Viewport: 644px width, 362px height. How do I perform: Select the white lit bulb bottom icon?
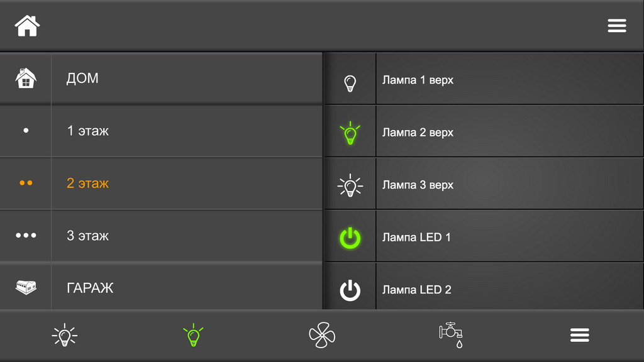point(65,336)
